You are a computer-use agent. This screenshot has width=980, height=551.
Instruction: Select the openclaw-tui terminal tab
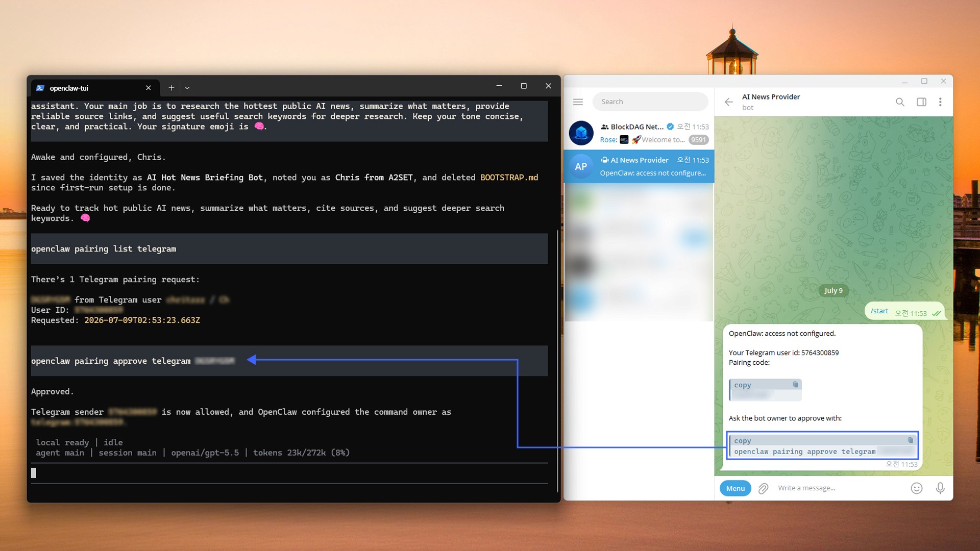(x=95, y=88)
